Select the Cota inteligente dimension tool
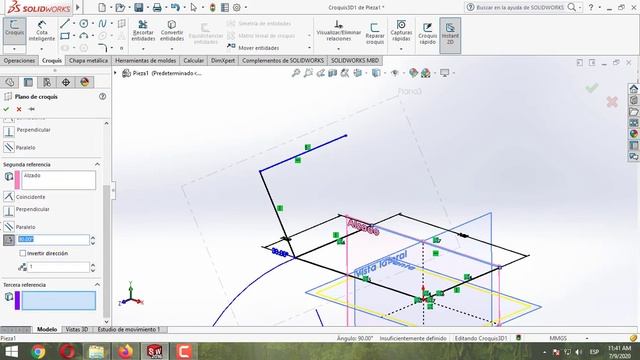Image resolution: width=640 pixels, height=360 pixels. click(42, 31)
